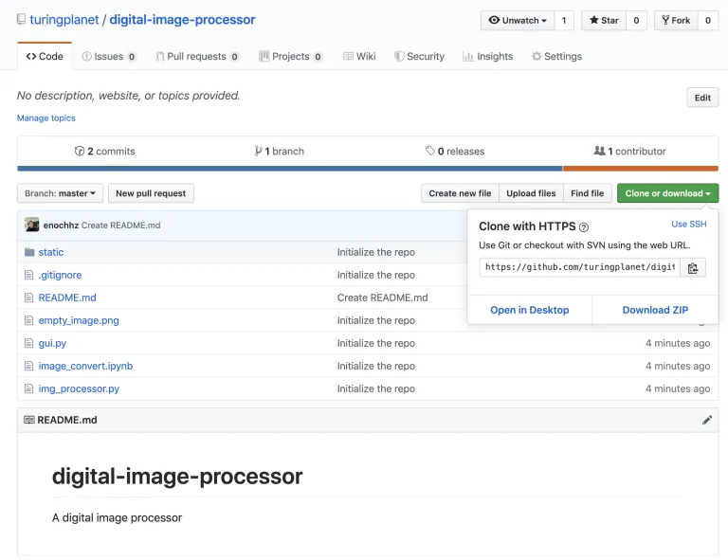Click the latest commit message Create README.md

(120, 225)
